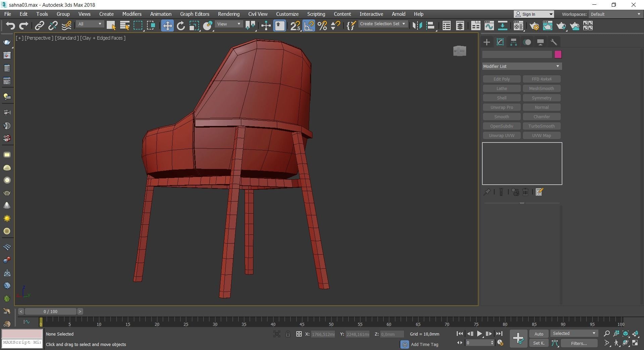
Task: Click the Undo arrow icon
Action: pyautogui.click(x=10, y=26)
